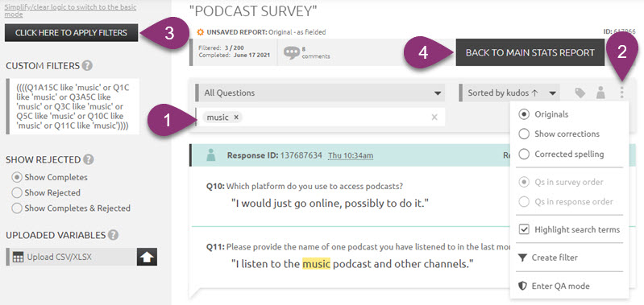Click the Q10 answer 'I would just go online'
Viewport: 644px width, 305px height.
click(330, 203)
